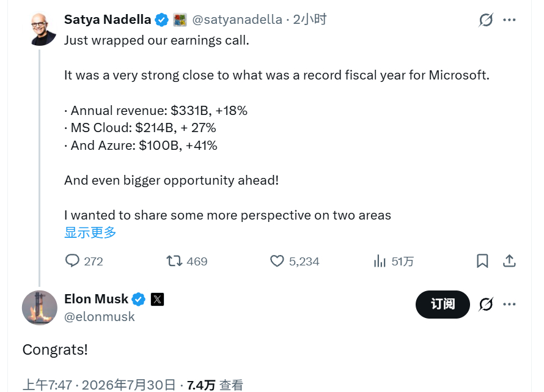Expand post with 显示更多 link
This screenshot has width=544, height=392.
point(90,232)
